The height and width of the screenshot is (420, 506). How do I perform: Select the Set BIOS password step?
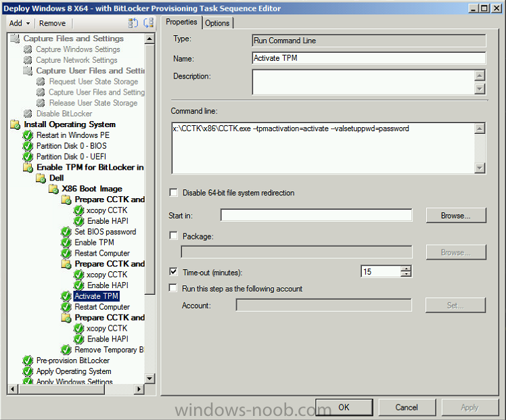coord(106,231)
